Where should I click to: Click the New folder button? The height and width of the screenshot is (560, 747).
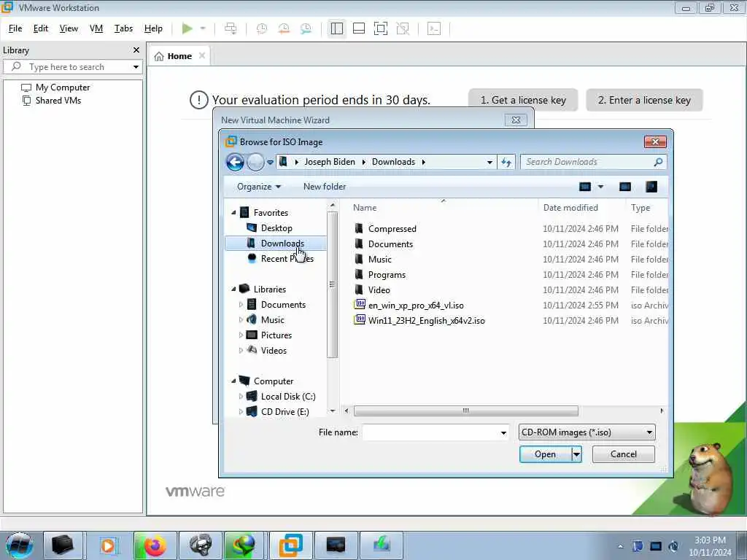pos(325,187)
